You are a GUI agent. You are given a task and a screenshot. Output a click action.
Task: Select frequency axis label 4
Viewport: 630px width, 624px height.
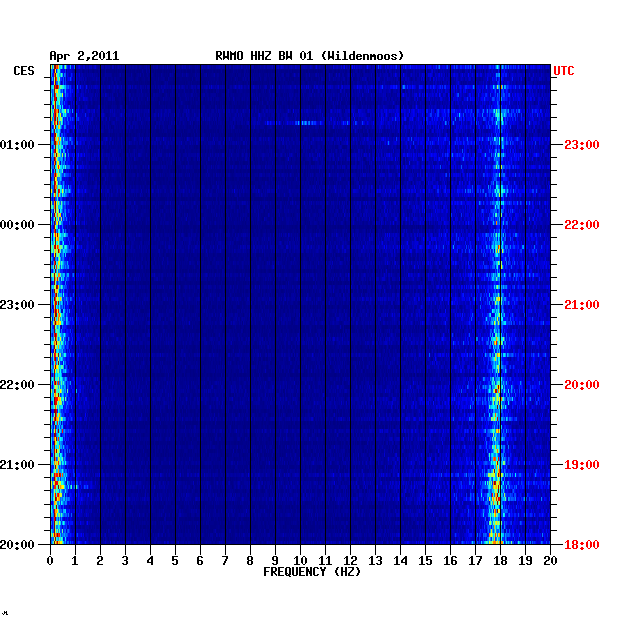(x=150, y=561)
